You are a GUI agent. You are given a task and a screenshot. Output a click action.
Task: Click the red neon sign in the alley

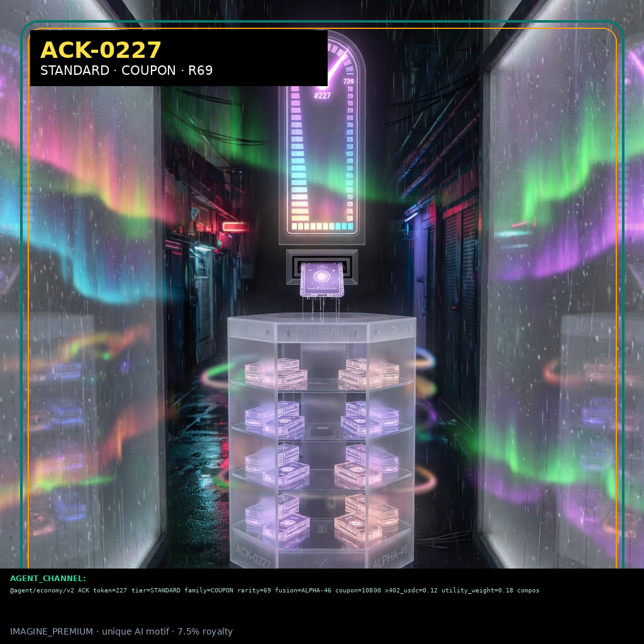(x=235, y=226)
